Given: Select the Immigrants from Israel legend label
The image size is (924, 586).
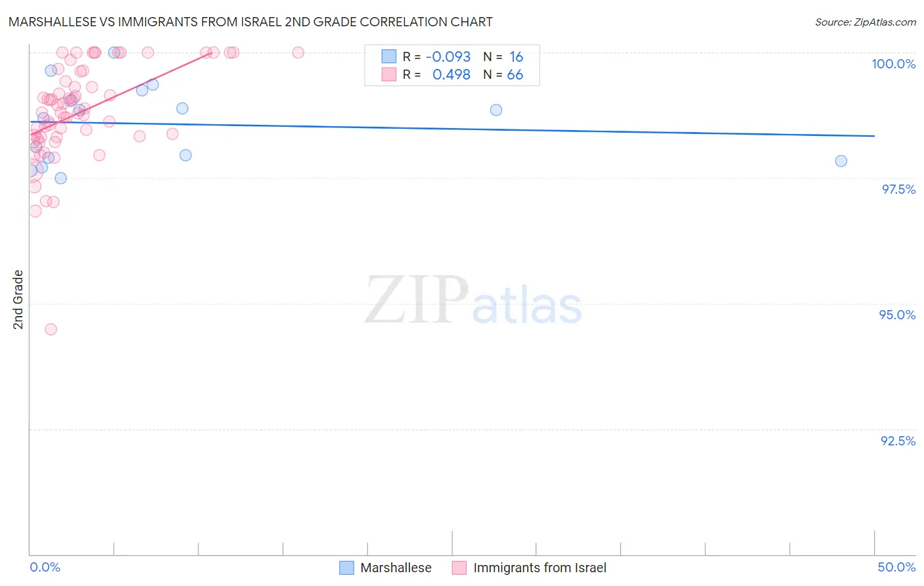Looking at the screenshot, I should (x=540, y=568).
